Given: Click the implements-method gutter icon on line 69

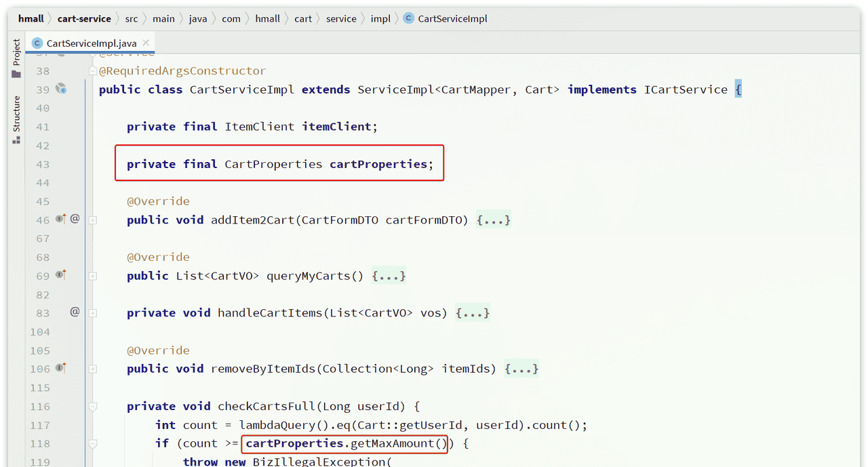Looking at the screenshot, I should (x=60, y=275).
